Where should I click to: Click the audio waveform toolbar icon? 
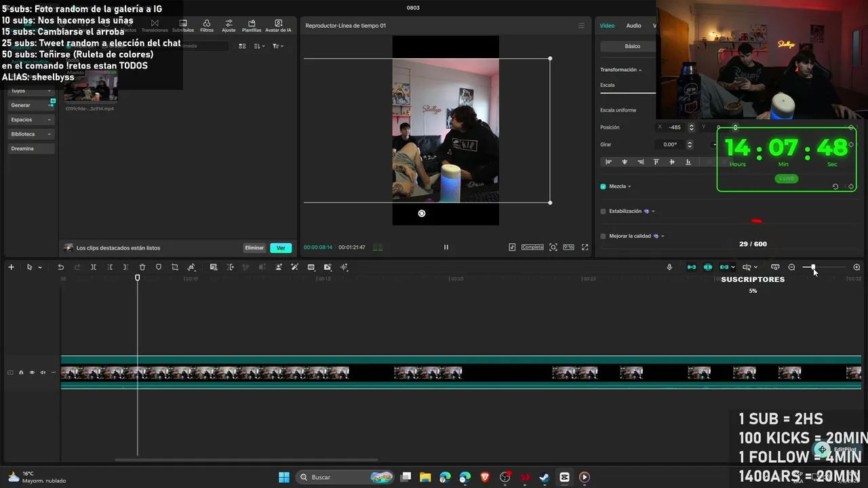coord(344,267)
